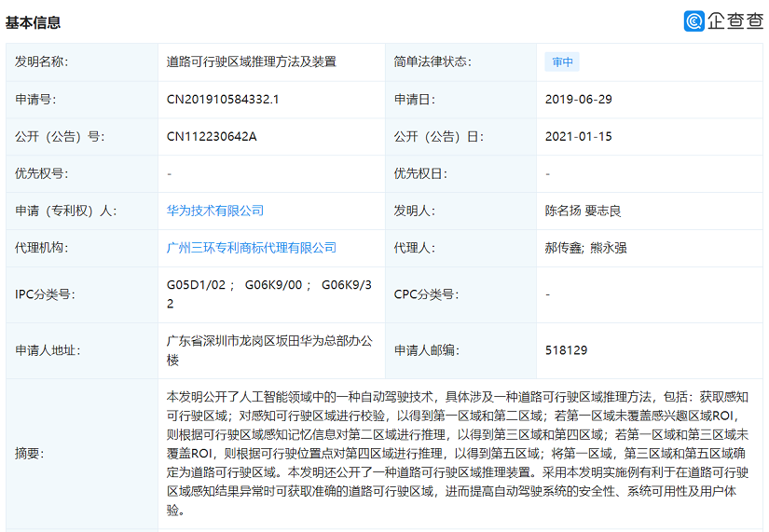Select the 基本信息 section heading
Viewport: 769px width, 532px height.
[33, 22]
